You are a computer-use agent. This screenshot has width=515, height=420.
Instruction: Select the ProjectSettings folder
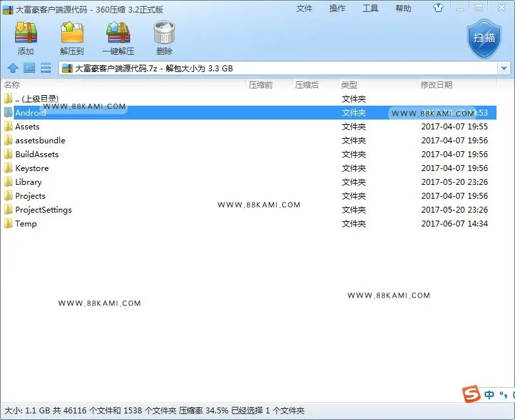pyautogui.click(x=249, y=209)
